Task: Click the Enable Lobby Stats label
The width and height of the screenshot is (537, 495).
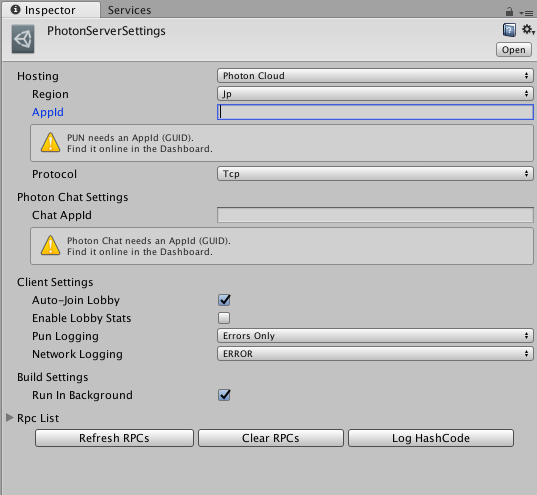Action: [82, 318]
